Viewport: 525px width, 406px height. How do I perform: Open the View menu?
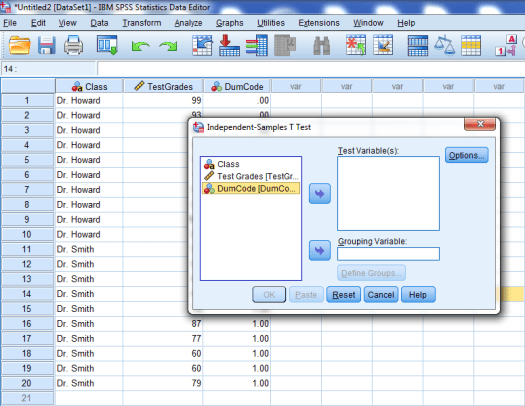click(x=67, y=23)
